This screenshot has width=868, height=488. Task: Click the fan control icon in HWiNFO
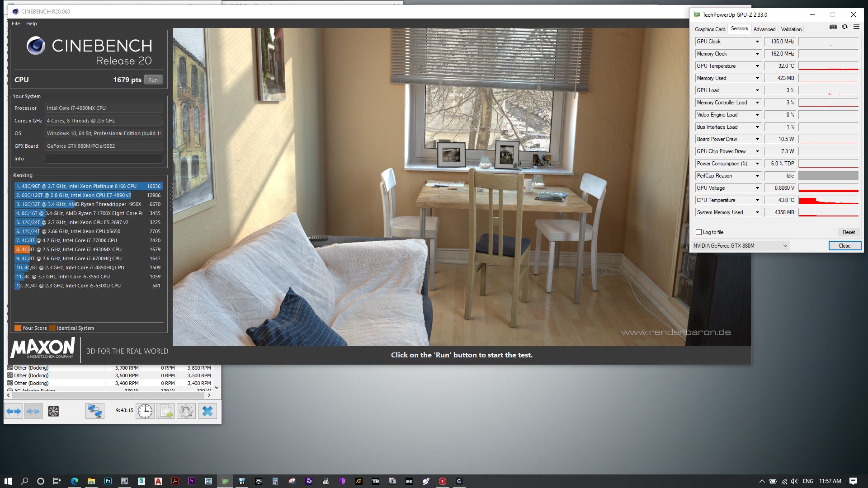[x=53, y=411]
